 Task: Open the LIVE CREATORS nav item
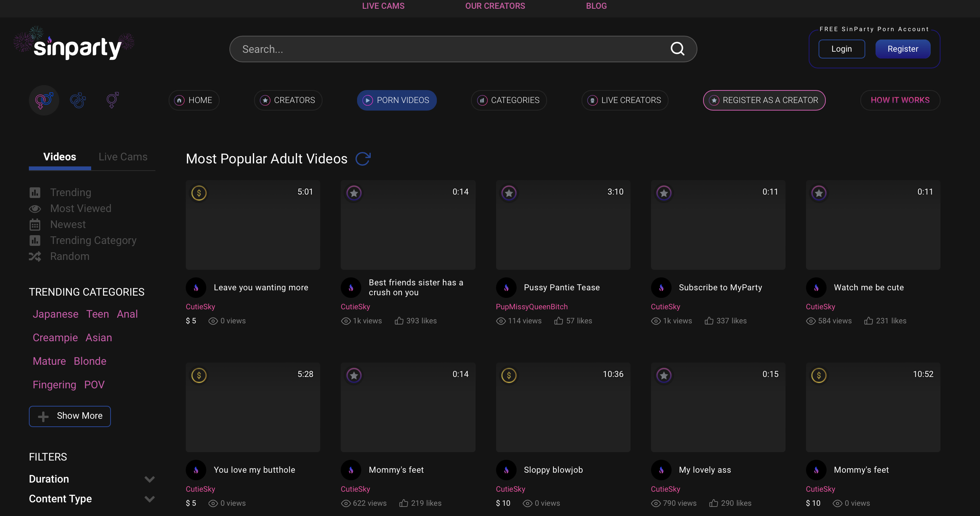[625, 100]
